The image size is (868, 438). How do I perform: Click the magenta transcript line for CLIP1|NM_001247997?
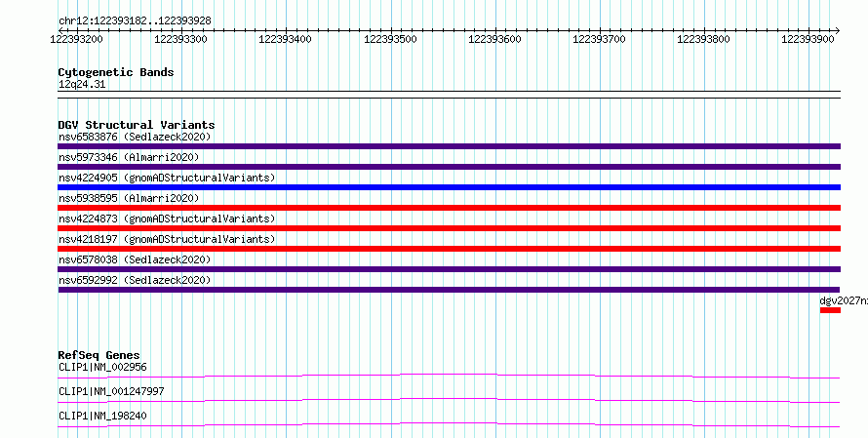tap(449, 400)
